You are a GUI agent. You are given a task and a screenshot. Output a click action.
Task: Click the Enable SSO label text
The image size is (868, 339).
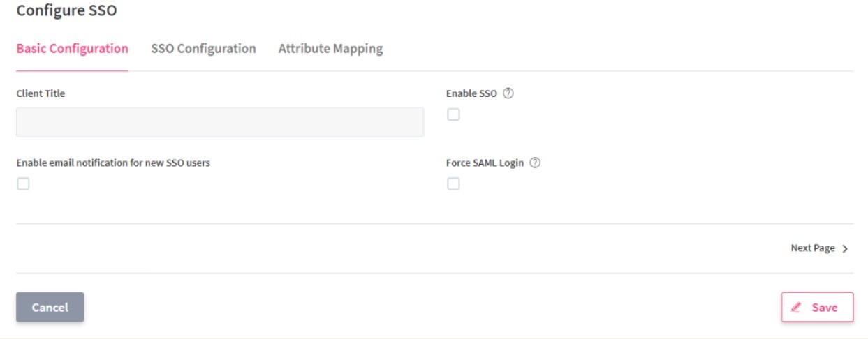tap(471, 93)
